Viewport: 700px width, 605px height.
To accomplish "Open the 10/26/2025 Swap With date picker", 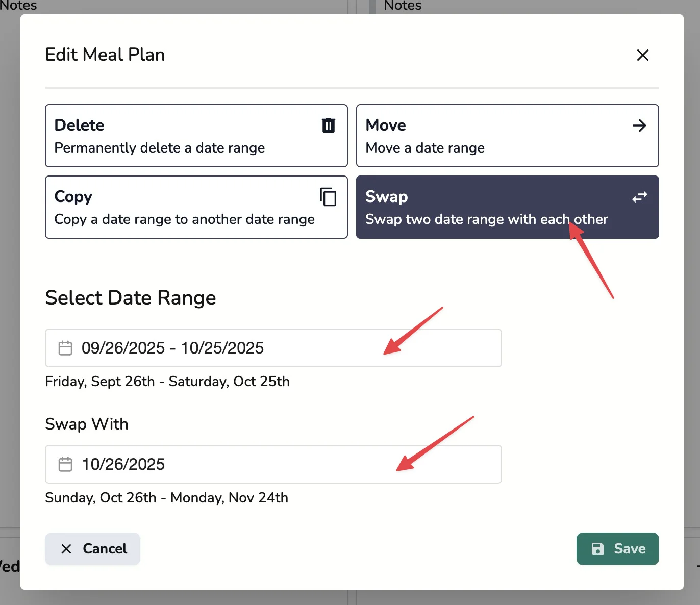I will (x=273, y=464).
